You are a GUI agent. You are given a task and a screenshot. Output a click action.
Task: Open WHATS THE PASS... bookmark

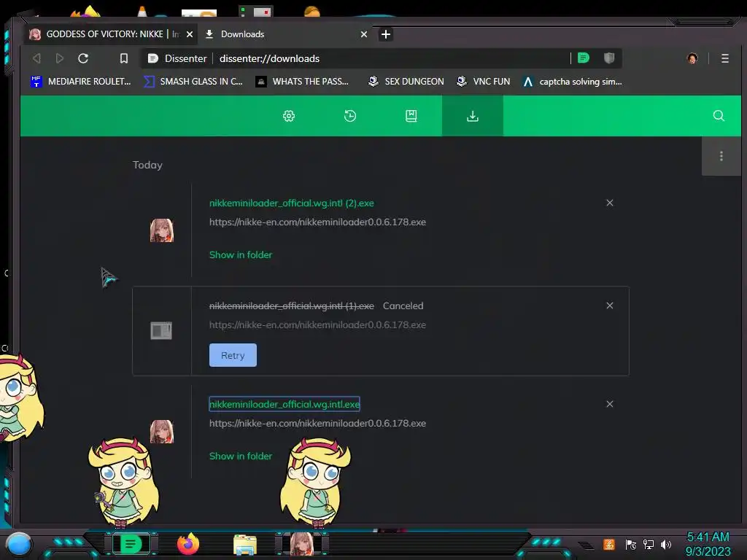302,82
